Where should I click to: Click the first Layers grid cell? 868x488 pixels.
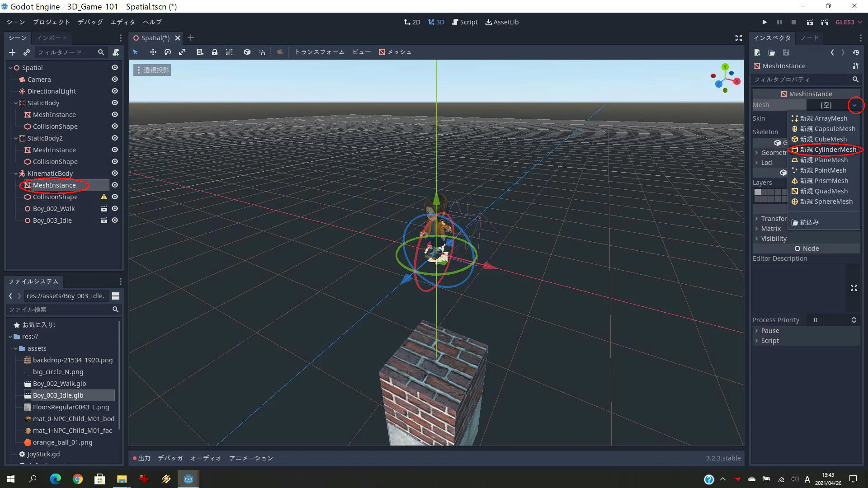758,192
